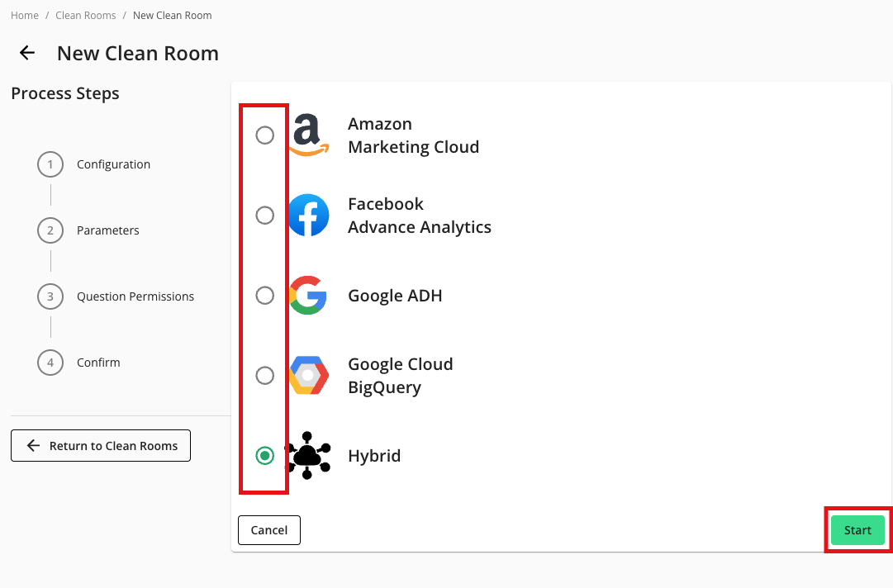Click the Hybrid cloud network icon

click(x=308, y=455)
